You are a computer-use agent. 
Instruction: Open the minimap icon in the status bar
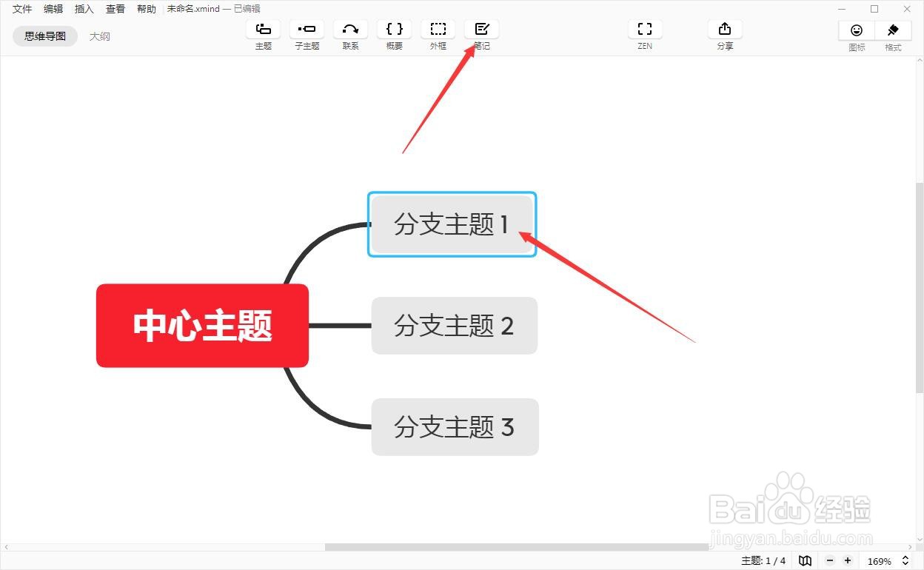pyautogui.click(x=805, y=560)
